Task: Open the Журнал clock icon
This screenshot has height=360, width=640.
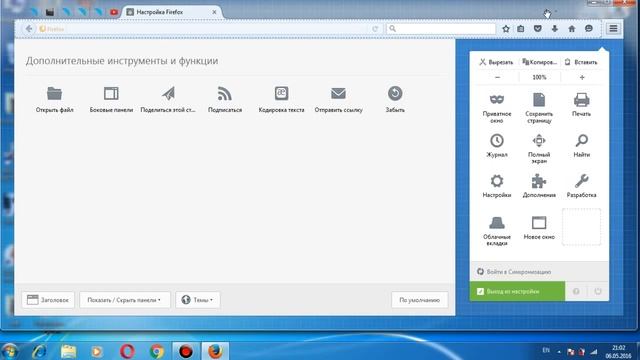Action: click(x=497, y=140)
